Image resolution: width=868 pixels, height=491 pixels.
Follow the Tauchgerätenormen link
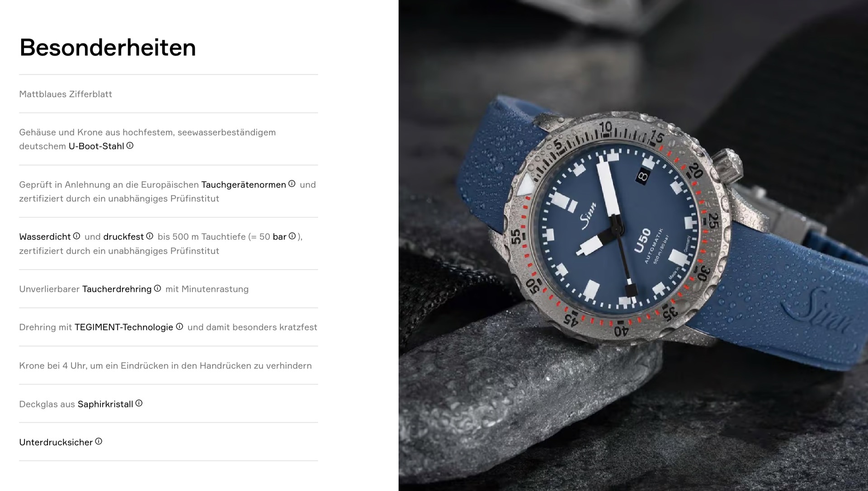244,185
